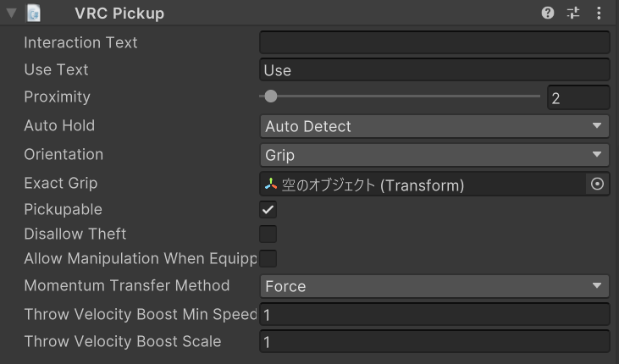Screen dimensions: 619x364
Task: Click the Use Text input field
Action: point(434,70)
